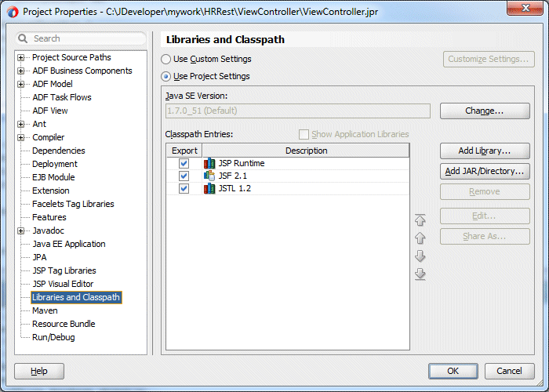The width and height of the screenshot is (549, 392).
Task: Uncheck Export for JSTL 1.2
Action: (x=184, y=188)
